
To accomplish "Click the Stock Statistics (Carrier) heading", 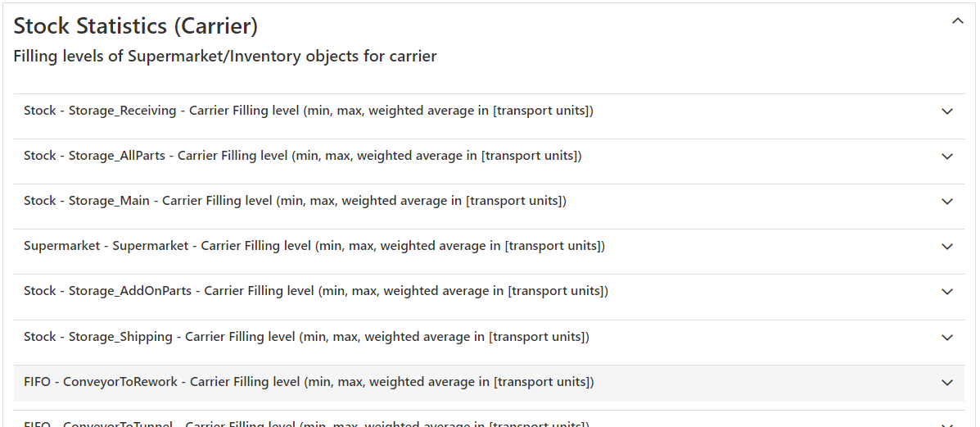I will [136, 26].
